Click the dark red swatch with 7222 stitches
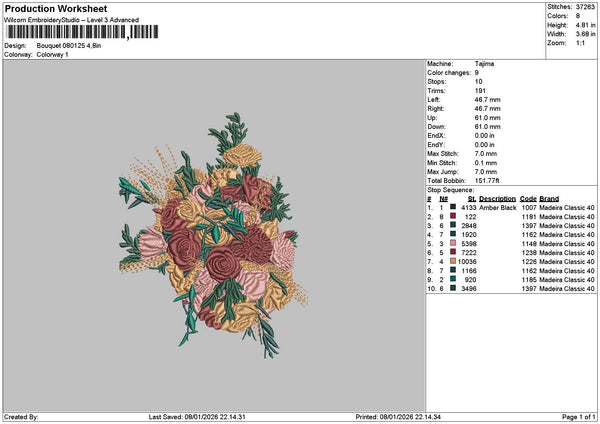The height and width of the screenshot is (424, 600). pyautogui.click(x=453, y=252)
